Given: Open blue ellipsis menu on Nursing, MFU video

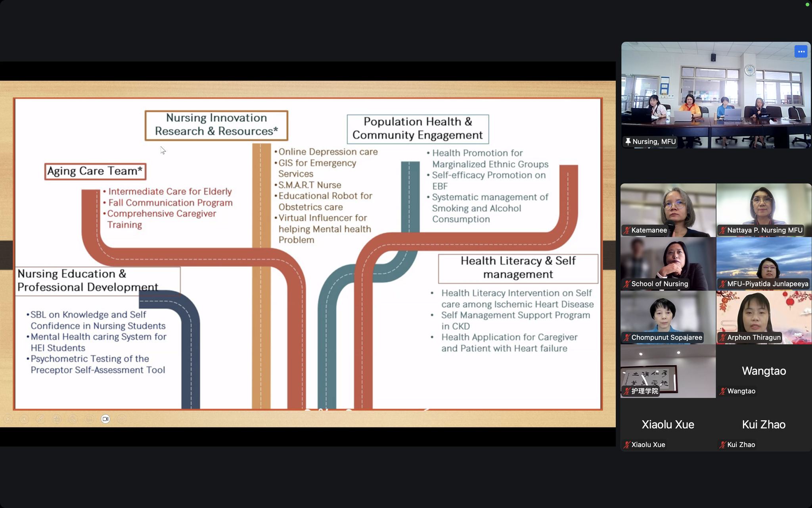Looking at the screenshot, I should click(x=801, y=52).
